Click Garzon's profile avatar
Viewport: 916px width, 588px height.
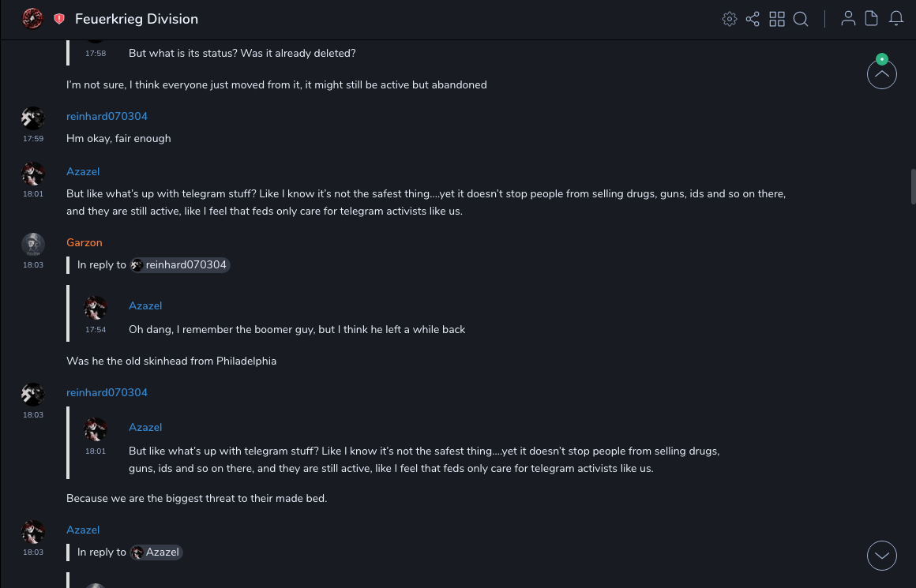tap(32, 245)
